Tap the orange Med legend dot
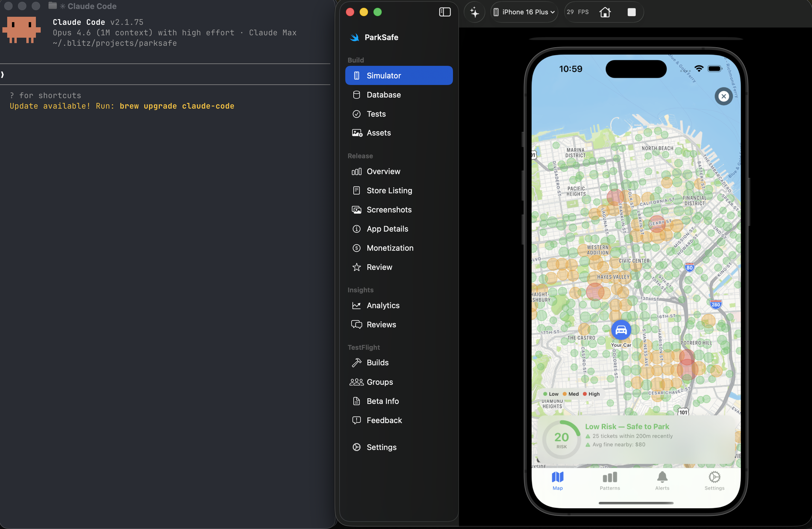812x529 pixels. [x=564, y=394]
